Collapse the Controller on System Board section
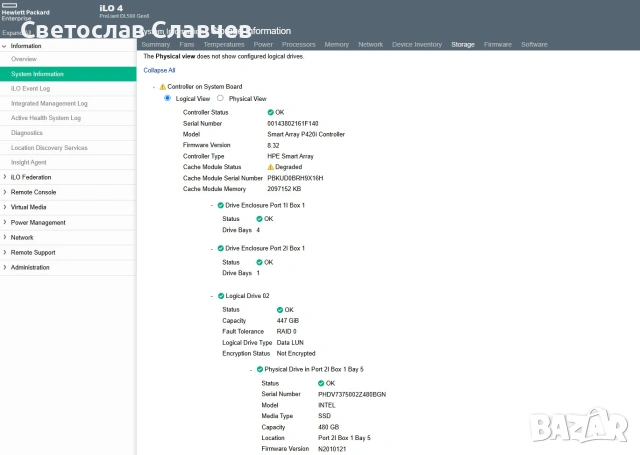The height and width of the screenshot is (455, 640). (x=154, y=87)
